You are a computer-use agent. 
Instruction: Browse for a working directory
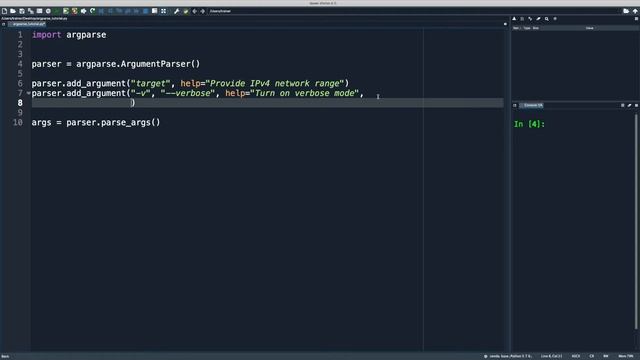click(626, 11)
